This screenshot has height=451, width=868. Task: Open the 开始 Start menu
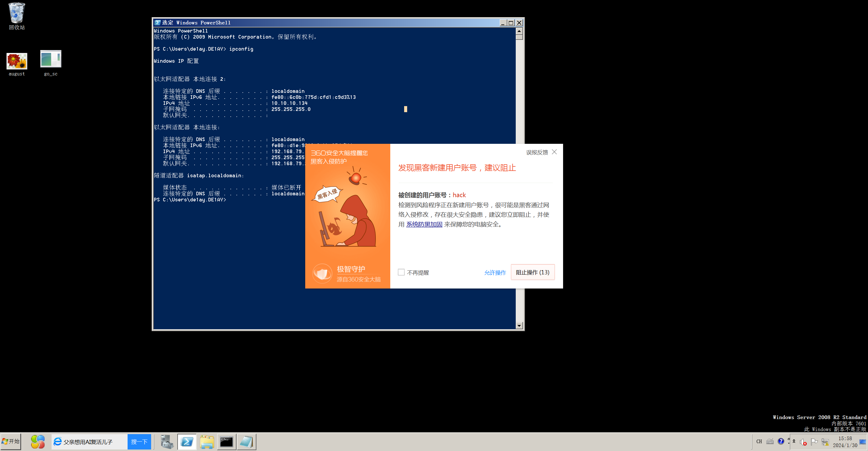point(11,441)
